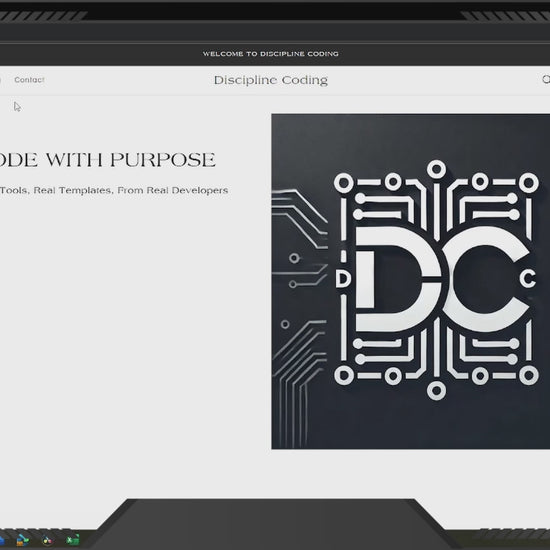Click the large C letter in logo

coord(487,279)
